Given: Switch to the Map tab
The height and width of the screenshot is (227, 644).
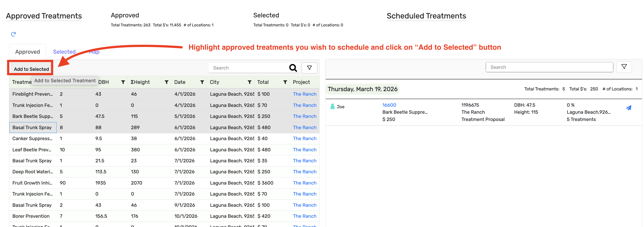Looking at the screenshot, I should point(94,52).
